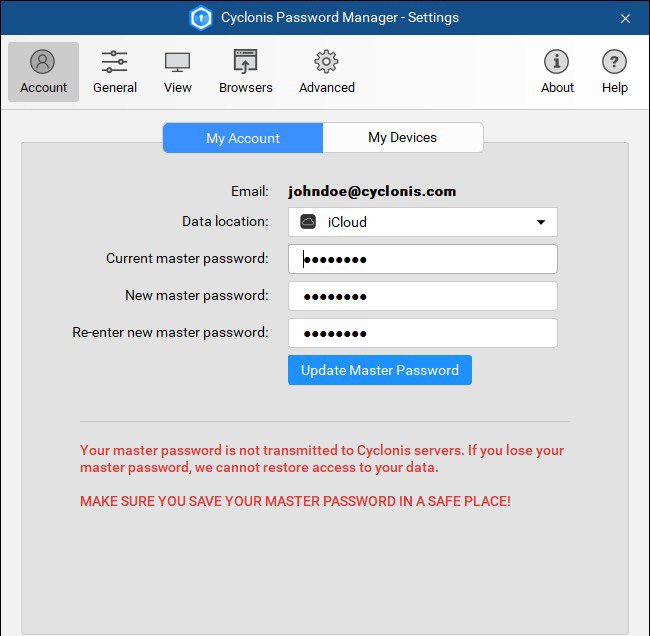Open the View settings icon
The image size is (650, 636).
tap(178, 72)
